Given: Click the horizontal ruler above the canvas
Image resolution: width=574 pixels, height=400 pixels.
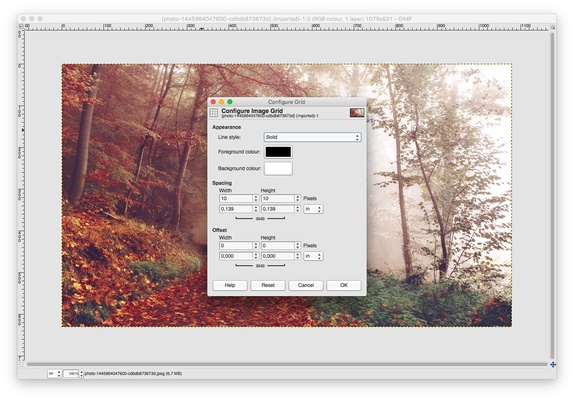Looking at the screenshot, I should coord(287,27).
